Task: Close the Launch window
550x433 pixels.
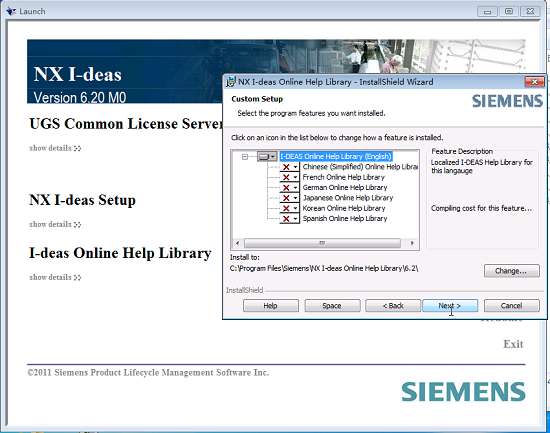Action: [530, 12]
